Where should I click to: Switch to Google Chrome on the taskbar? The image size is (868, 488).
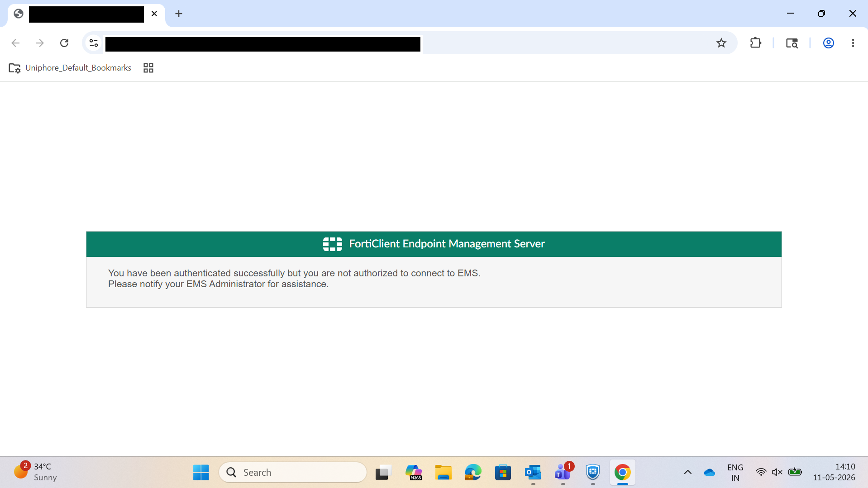623,473
